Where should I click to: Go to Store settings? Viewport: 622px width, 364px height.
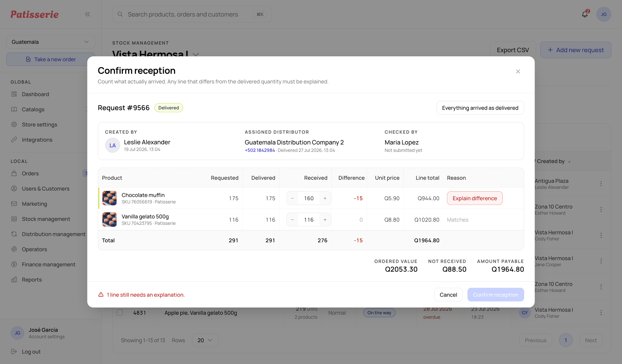tap(39, 125)
